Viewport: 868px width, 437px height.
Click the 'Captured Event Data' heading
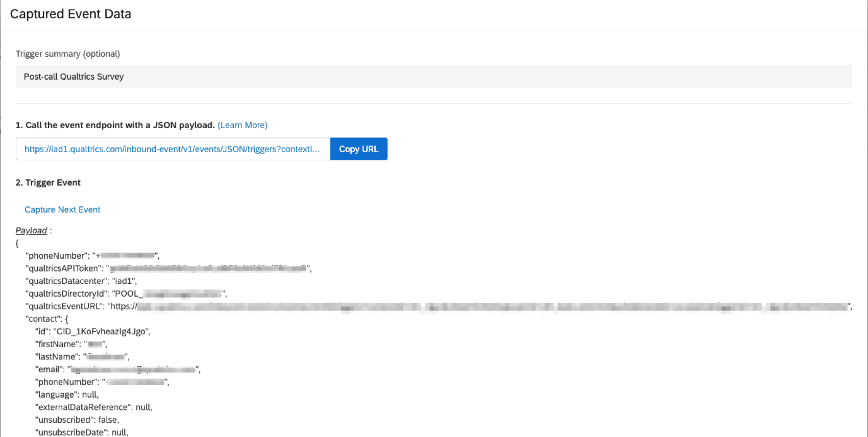(x=70, y=14)
